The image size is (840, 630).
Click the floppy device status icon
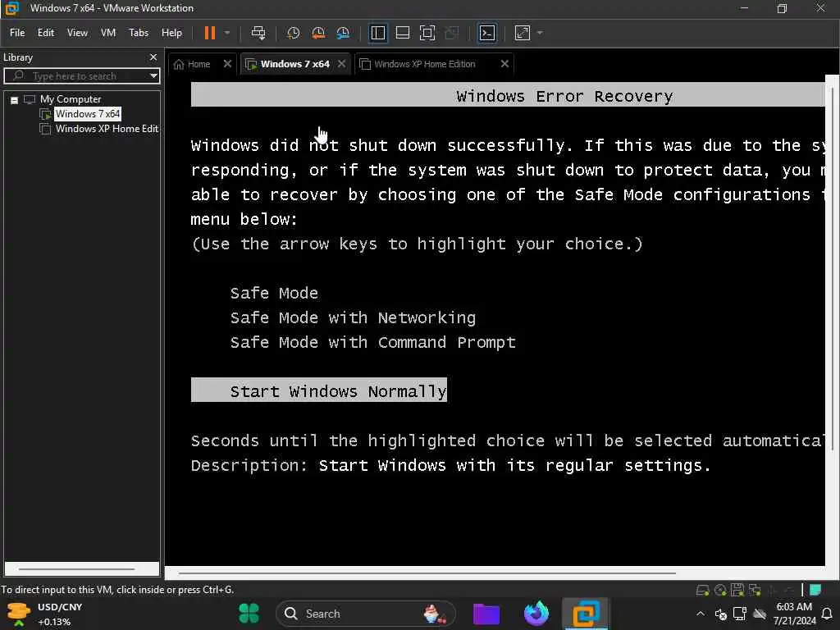[737, 591]
